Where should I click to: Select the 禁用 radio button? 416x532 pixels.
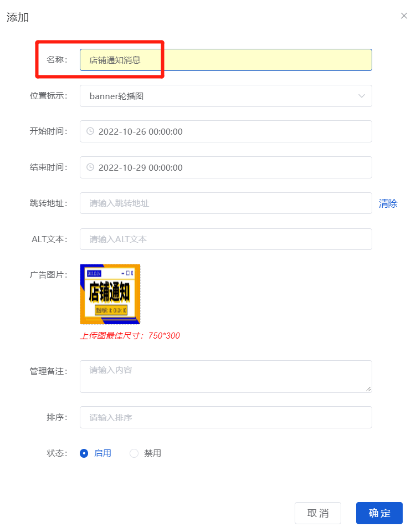point(134,453)
